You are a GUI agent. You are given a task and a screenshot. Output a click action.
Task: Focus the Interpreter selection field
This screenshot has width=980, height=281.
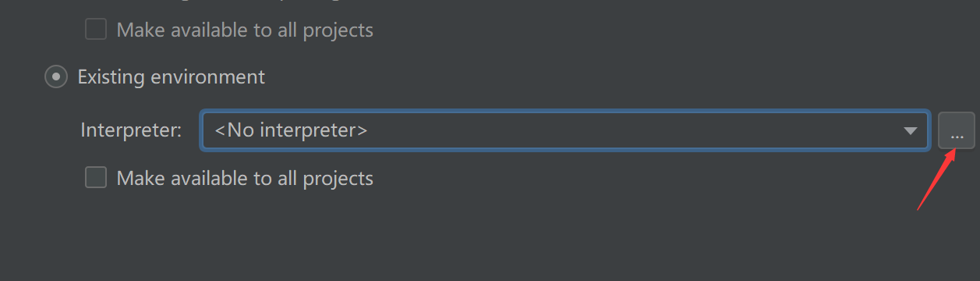click(564, 130)
